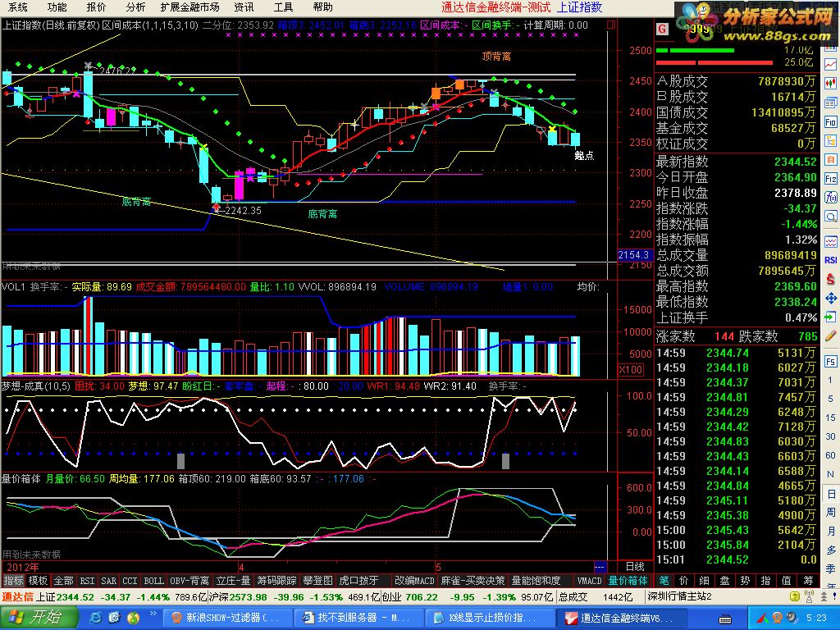The image size is (840, 630).
Task: Click the magnifier search sidebar icon
Action: coord(831,217)
